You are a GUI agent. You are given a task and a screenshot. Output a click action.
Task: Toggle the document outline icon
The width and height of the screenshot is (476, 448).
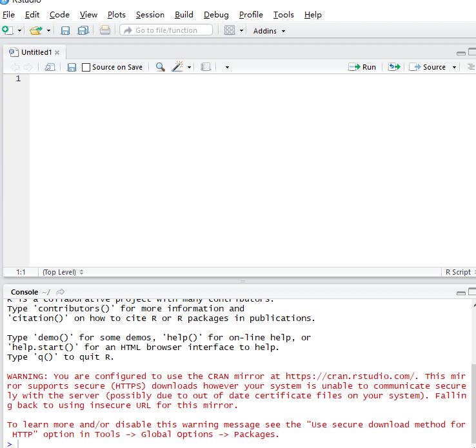[x=471, y=67]
